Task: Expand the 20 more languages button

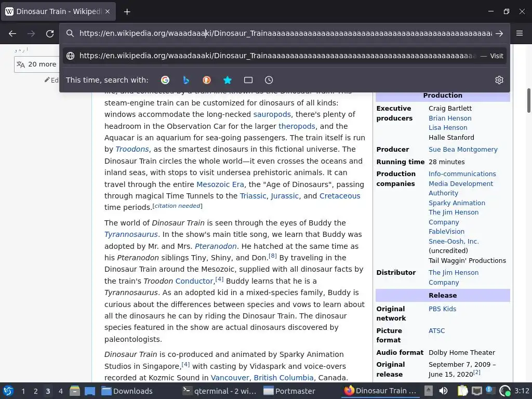Action: (37, 64)
